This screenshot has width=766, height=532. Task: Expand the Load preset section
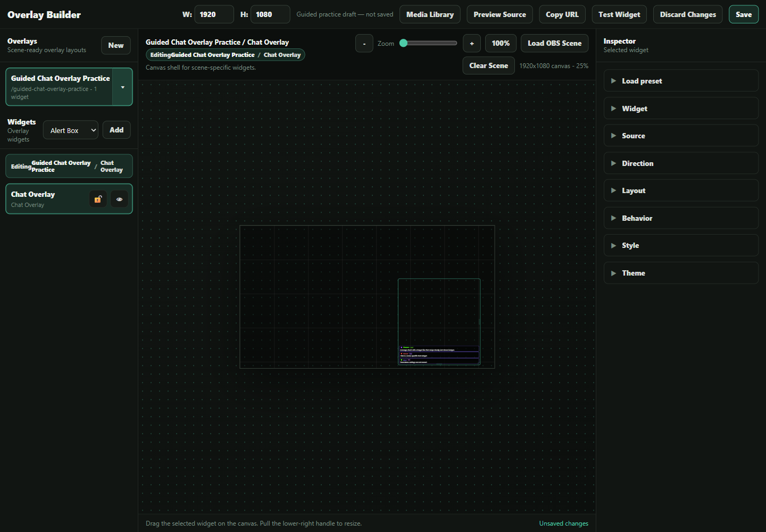(x=681, y=81)
